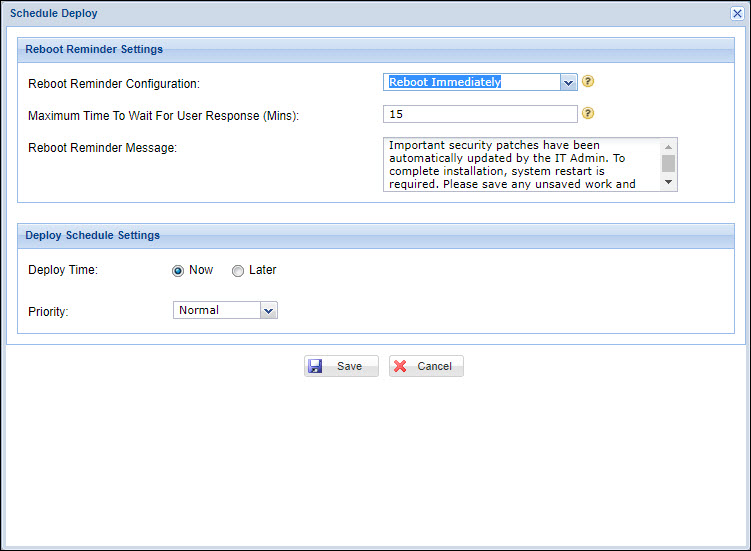Click scroll up arrow in message box
The height and width of the screenshot is (551, 751).
click(x=668, y=146)
